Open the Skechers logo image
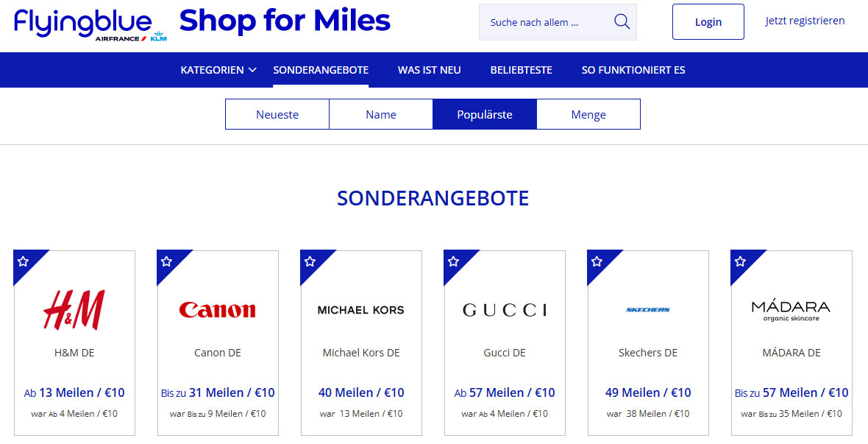This screenshot has height=444, width=868. tap(647, 310)
